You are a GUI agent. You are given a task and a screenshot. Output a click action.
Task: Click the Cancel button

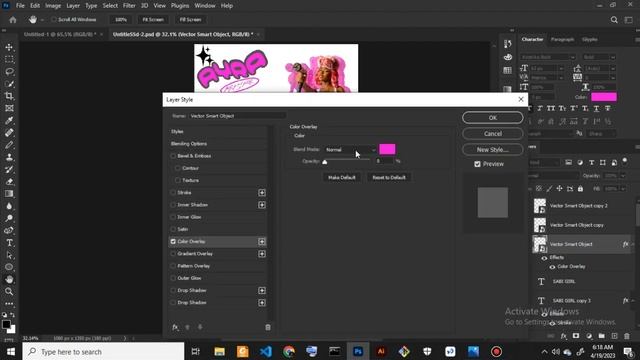pos(493,133)
